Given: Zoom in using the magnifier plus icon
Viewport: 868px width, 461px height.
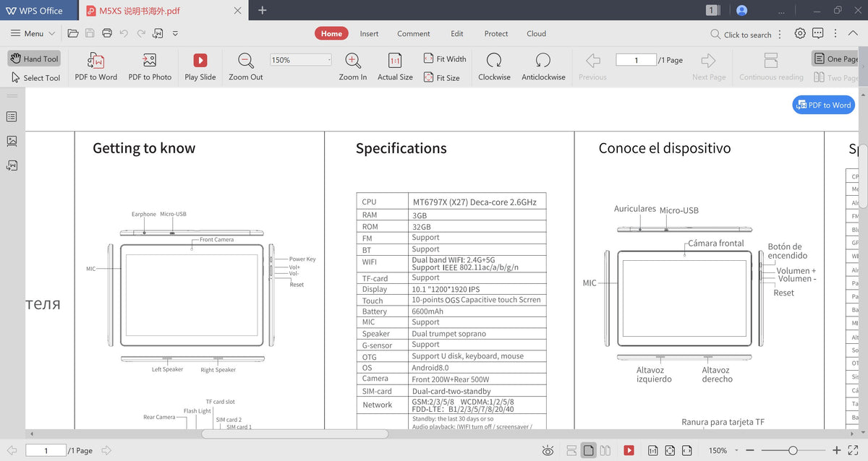Looking at the screenshot, I should coord(352,61).
